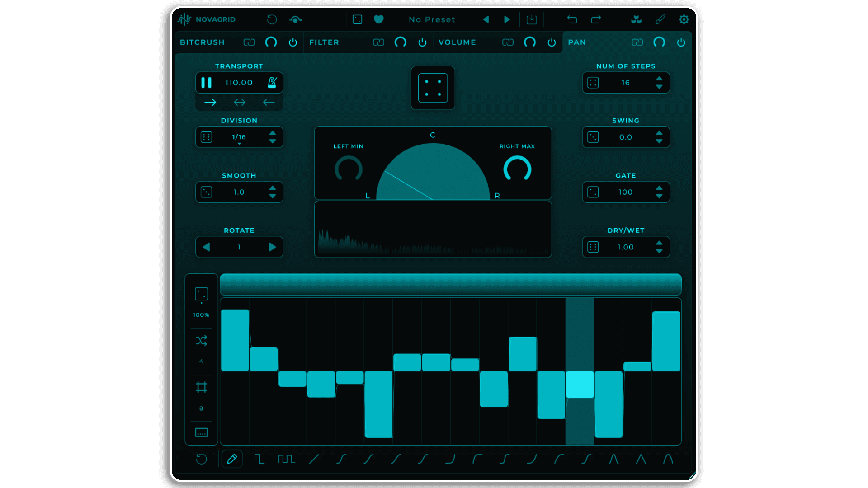The image size is (868, 488).
Task: Randomize SMOOTH with its dice icon
Action: (206, 192)
